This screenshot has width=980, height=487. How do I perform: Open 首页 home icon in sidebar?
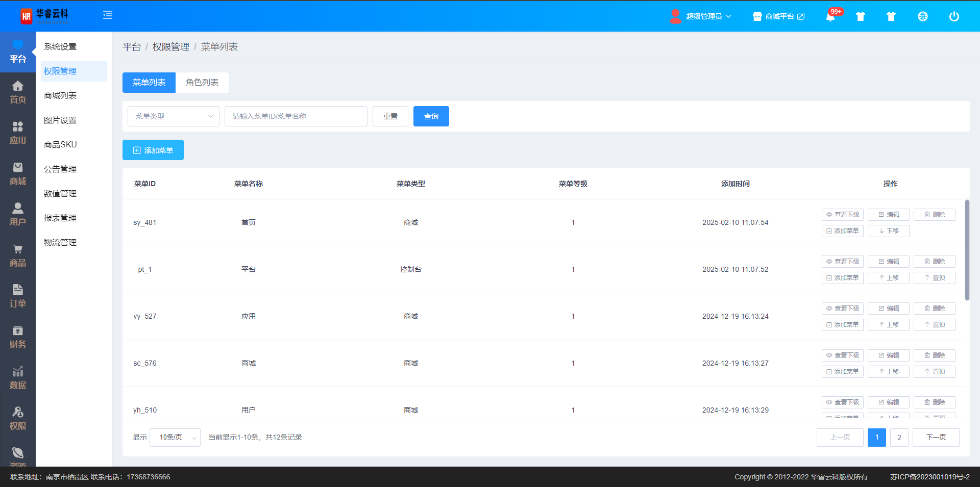[18, 92]
